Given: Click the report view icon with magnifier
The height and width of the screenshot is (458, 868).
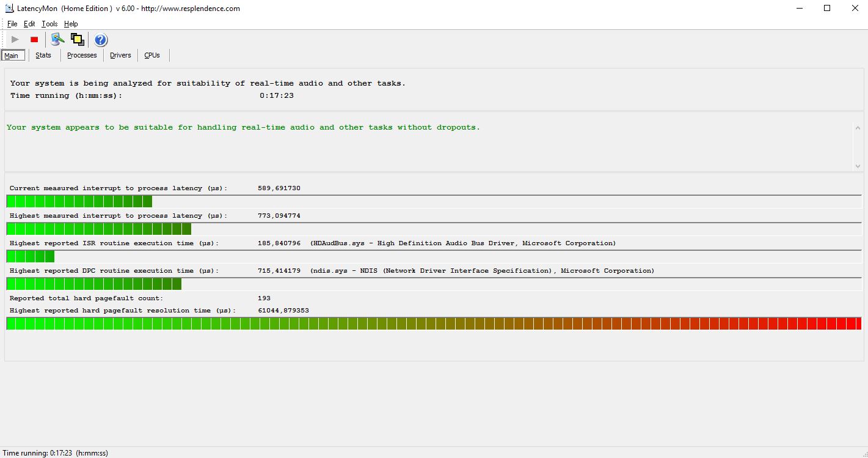Looking at the screenshot, I should pos(57,40).
